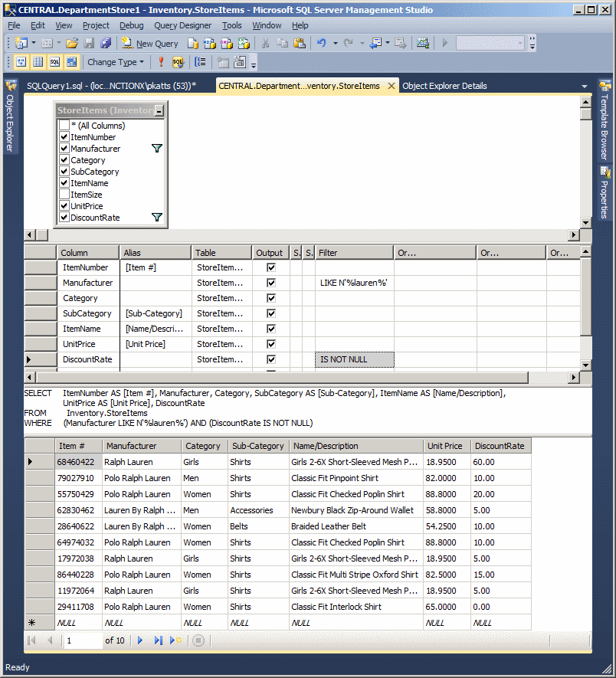This screenshot has height=678, width=616.
Task: Open the active documents tab list dropdown
Action: (585, 87)
